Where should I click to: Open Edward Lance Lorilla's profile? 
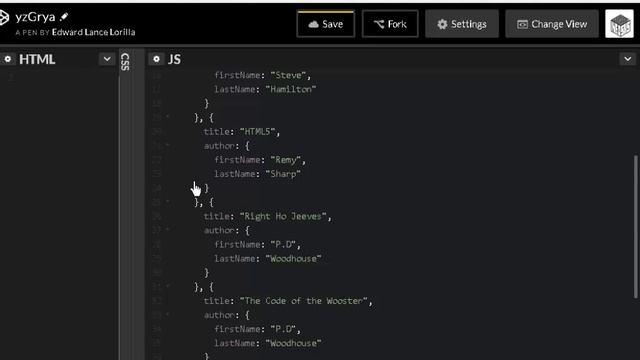93,32
